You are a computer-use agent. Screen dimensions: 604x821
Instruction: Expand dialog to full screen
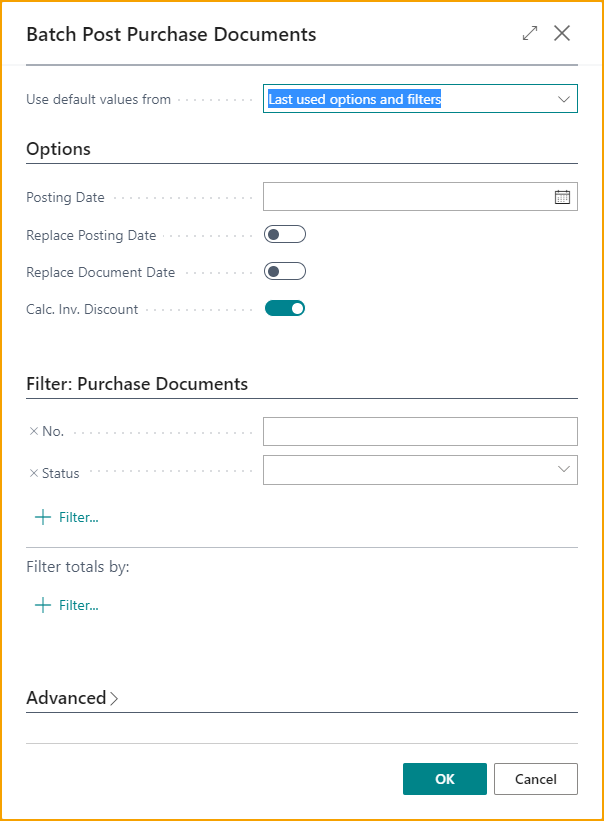pyautogui.click(x=529, y=33)
